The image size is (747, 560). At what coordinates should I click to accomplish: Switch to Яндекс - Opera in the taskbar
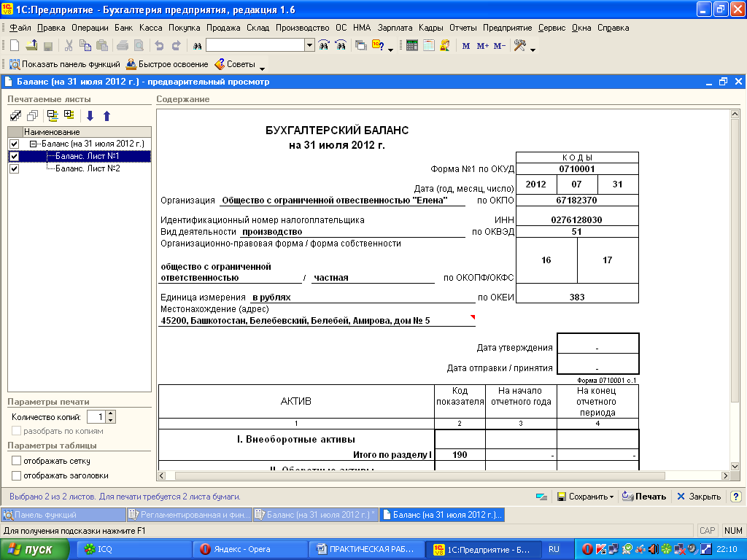pyautogui.click(x=250, y=550)
